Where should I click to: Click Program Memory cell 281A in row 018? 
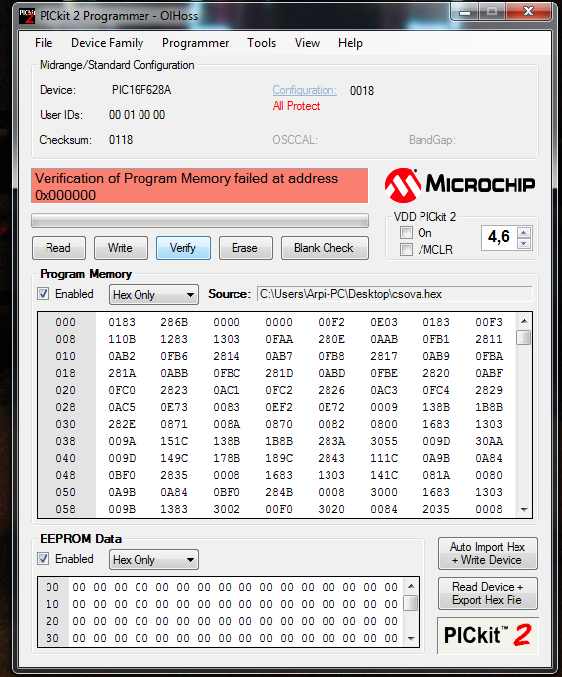(122, 373)
